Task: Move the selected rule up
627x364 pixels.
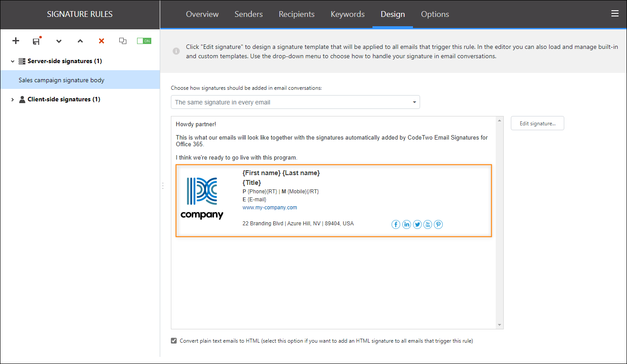Action: tap(80, 41)
